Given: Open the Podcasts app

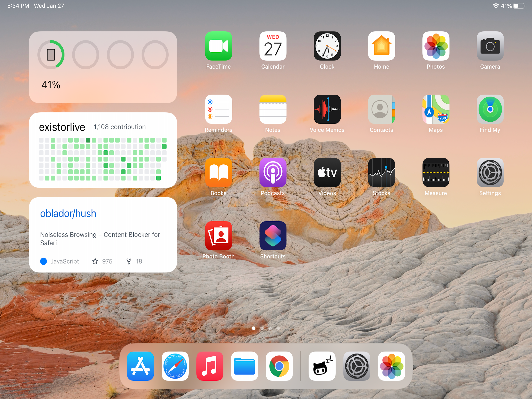Looking at the screenshot, I should (x=273, y=173).
